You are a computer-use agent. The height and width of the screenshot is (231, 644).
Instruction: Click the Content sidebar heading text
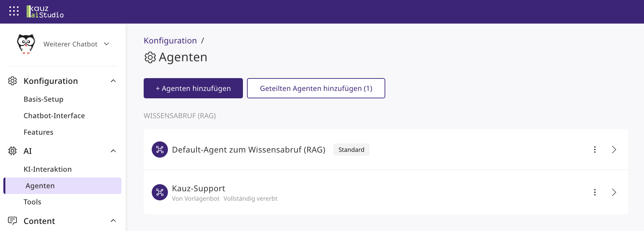39,221
